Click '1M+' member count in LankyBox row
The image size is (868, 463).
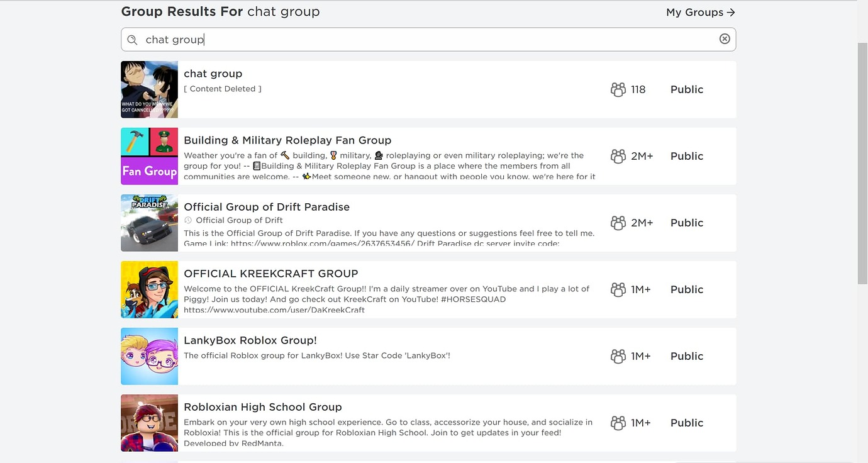(x=641, y=356)
